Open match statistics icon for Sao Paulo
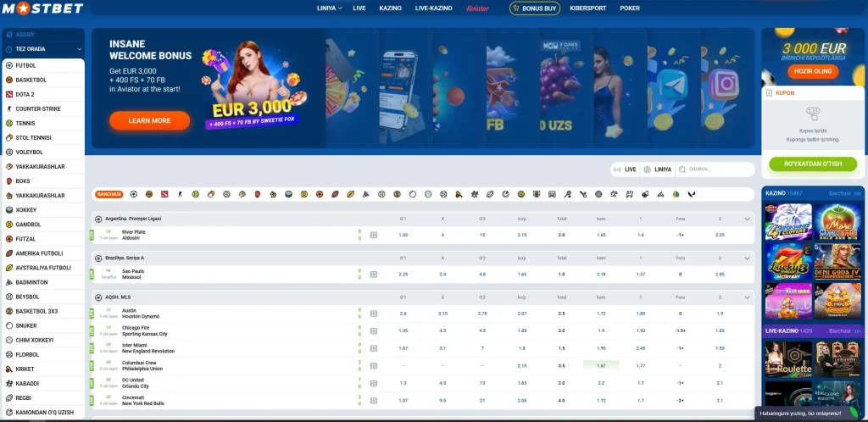Viewport: 868px width, 422px height. pos(374,275)
